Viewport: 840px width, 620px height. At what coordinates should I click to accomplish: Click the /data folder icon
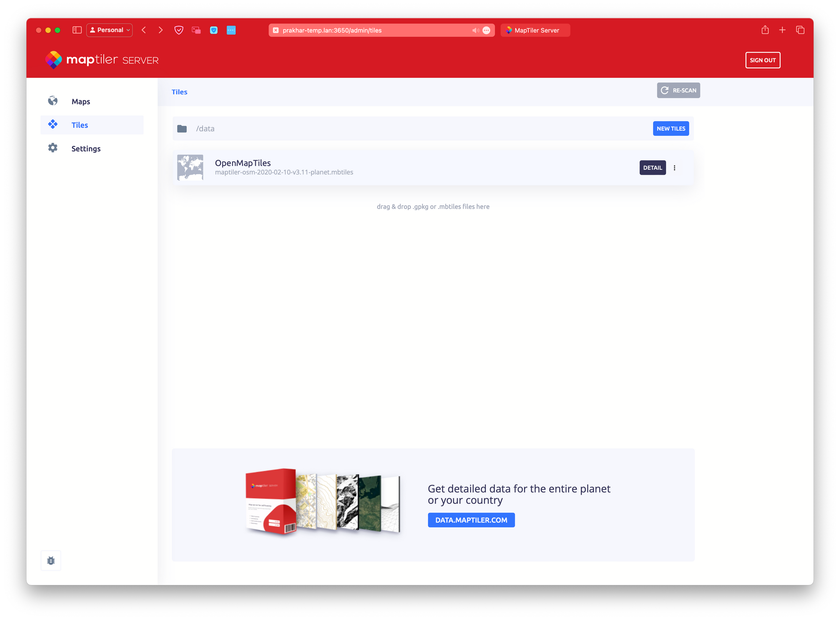pos(182,129)
